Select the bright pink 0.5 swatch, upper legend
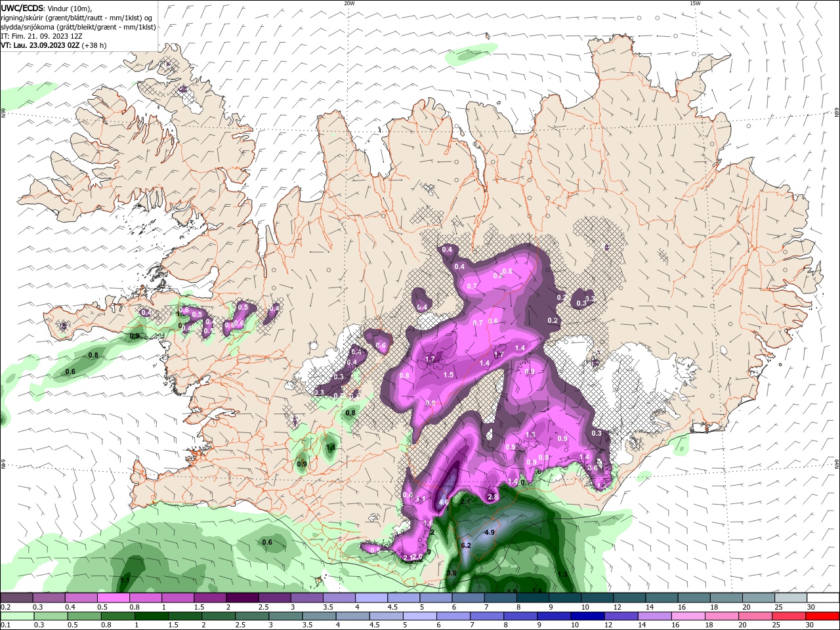This screenshot has height=630, width=840. coord(113,598)
